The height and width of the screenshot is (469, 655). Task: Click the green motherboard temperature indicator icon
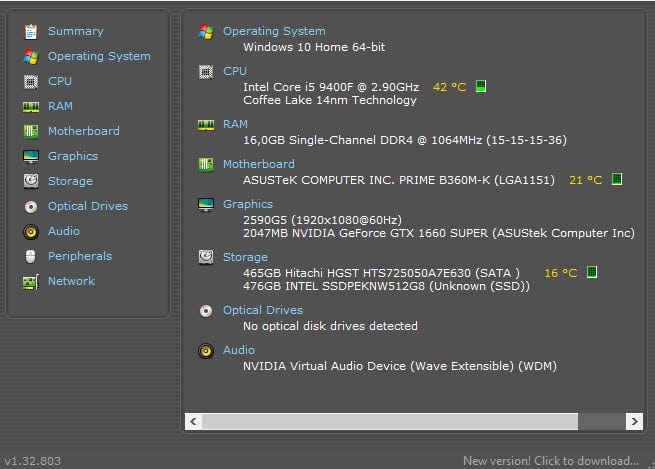(617, 180)
